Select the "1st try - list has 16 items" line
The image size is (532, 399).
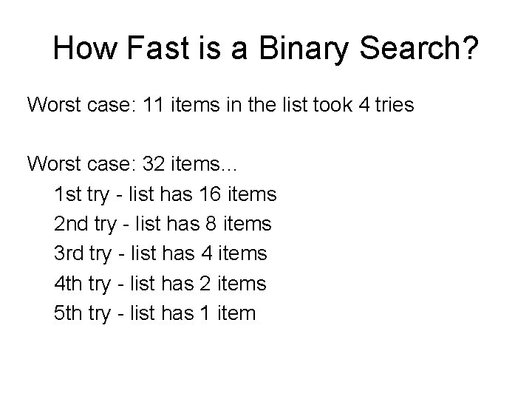point(166,194)
